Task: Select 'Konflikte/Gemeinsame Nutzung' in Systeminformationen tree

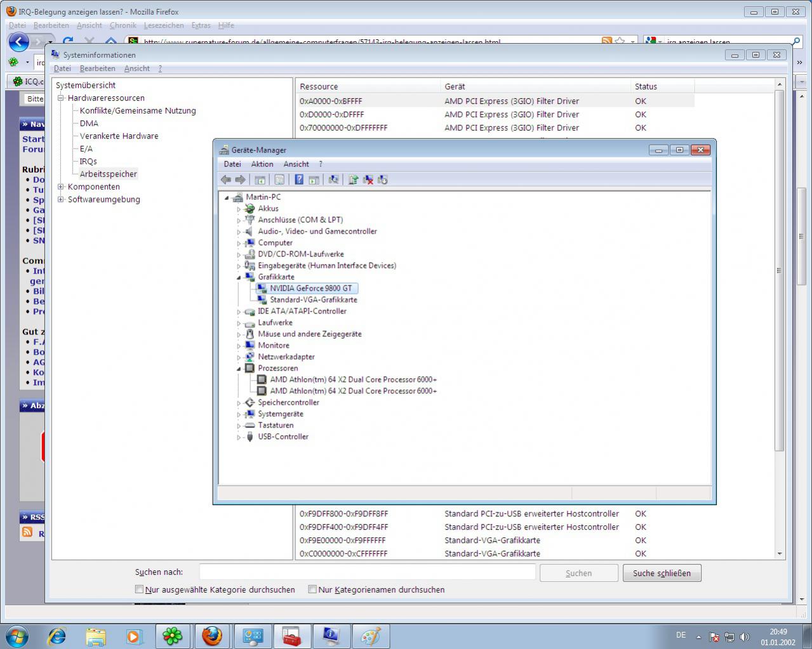Action: 138,110
